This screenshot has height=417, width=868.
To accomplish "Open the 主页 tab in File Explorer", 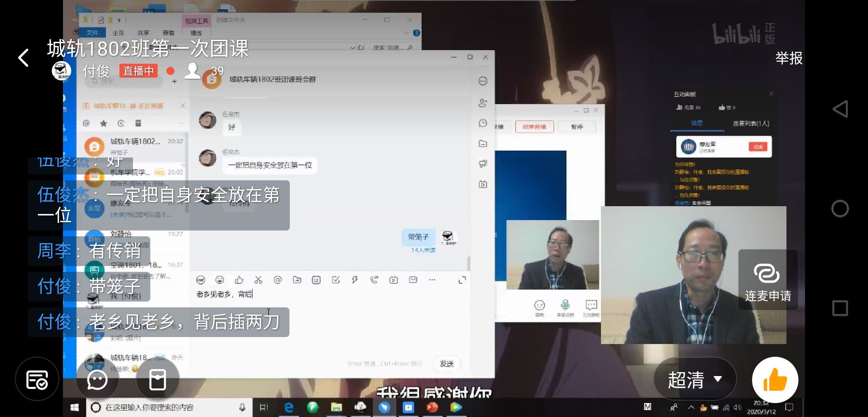I will [x=118, y=33].
